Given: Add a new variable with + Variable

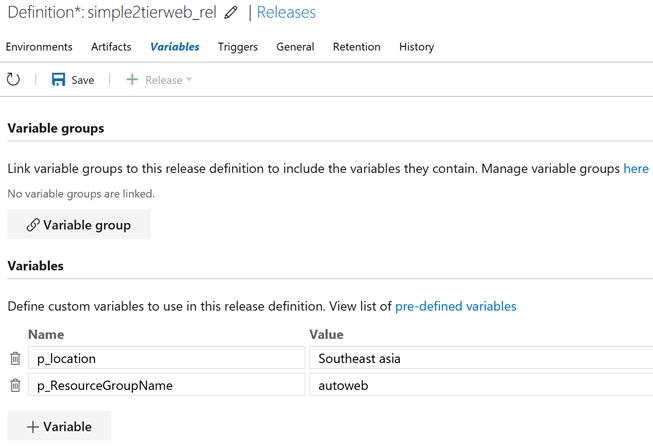Looking at the screenshot, I should click(59, 427).
